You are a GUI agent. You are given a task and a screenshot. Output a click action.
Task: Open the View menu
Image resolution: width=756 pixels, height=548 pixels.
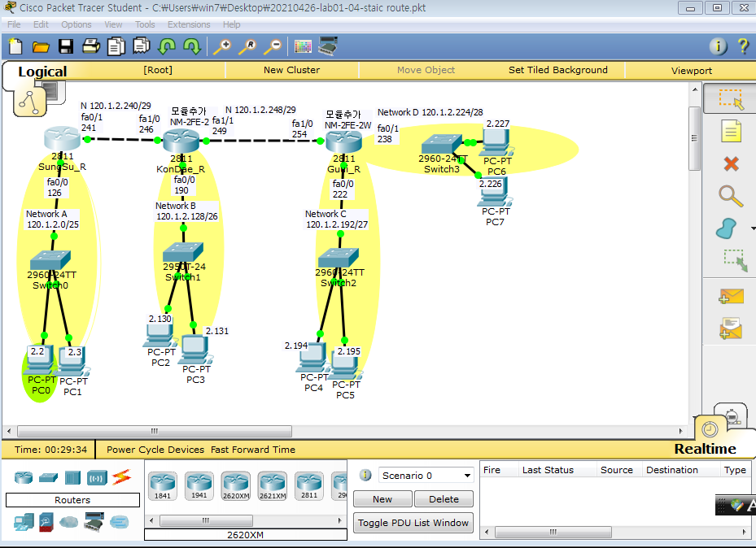tap(113, 24)
